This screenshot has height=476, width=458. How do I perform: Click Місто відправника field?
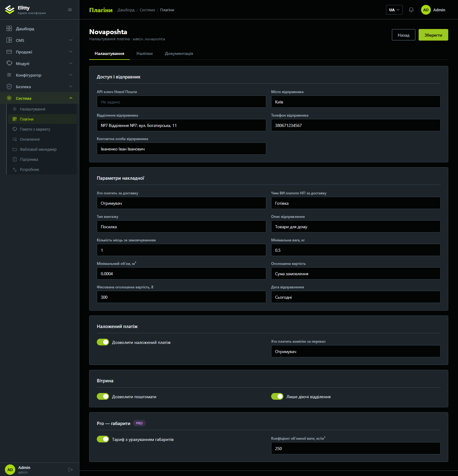(356, 102)
